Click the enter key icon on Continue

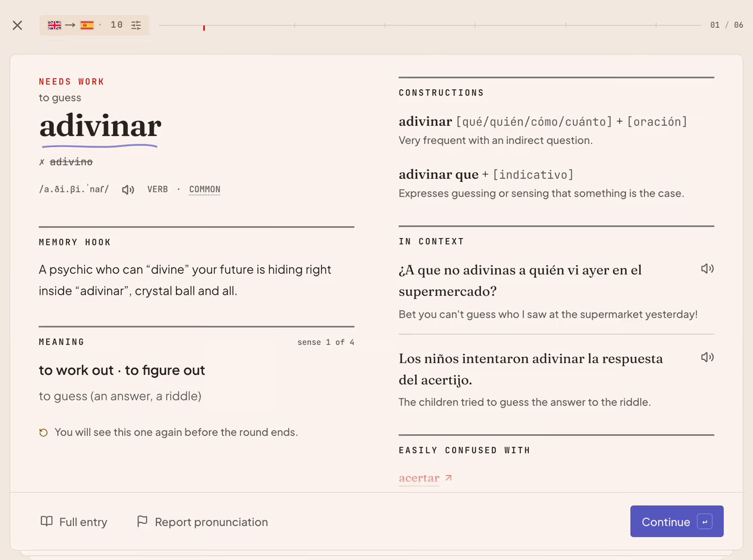[x=705, y=522]
